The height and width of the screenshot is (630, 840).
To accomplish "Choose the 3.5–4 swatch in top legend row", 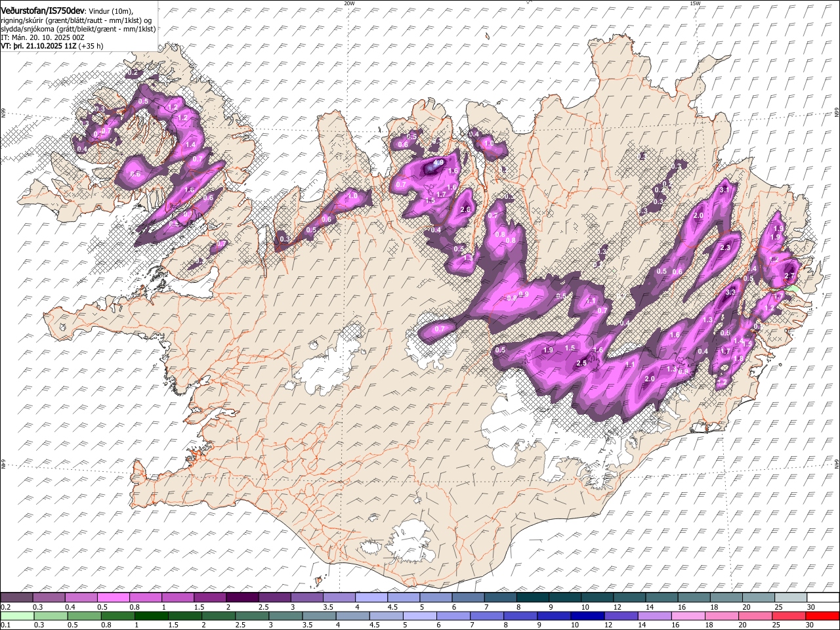I will point(339,597).
